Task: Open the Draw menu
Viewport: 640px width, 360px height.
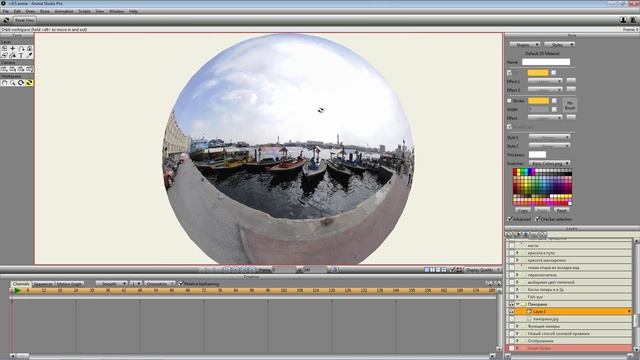Action: pos(31,11)
